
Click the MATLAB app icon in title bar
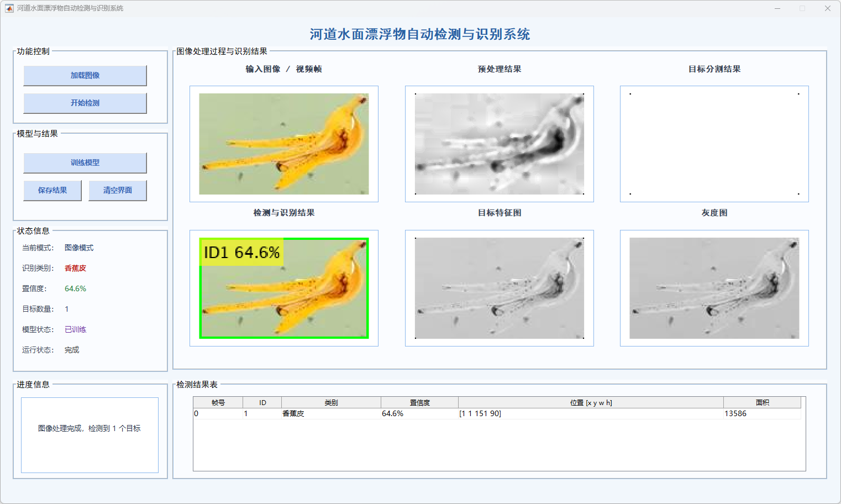click(9, 8)
